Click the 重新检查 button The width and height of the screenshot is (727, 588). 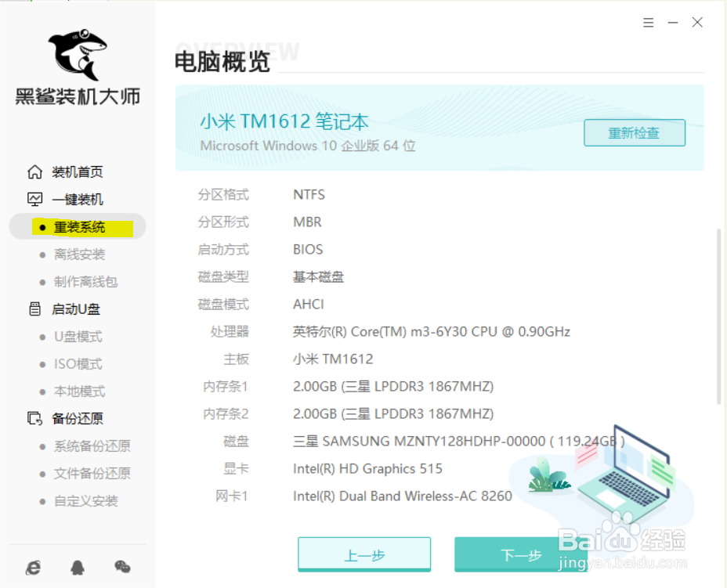click(635, 133)
